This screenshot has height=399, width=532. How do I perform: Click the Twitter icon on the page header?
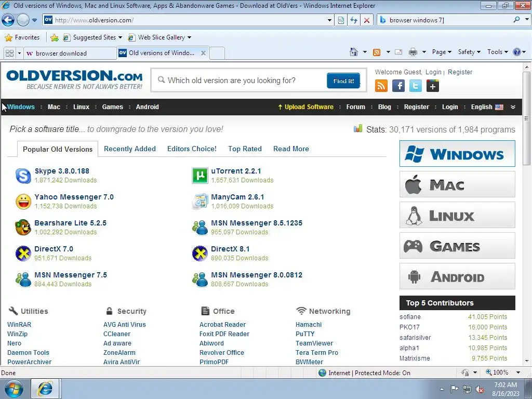point(415,86)
